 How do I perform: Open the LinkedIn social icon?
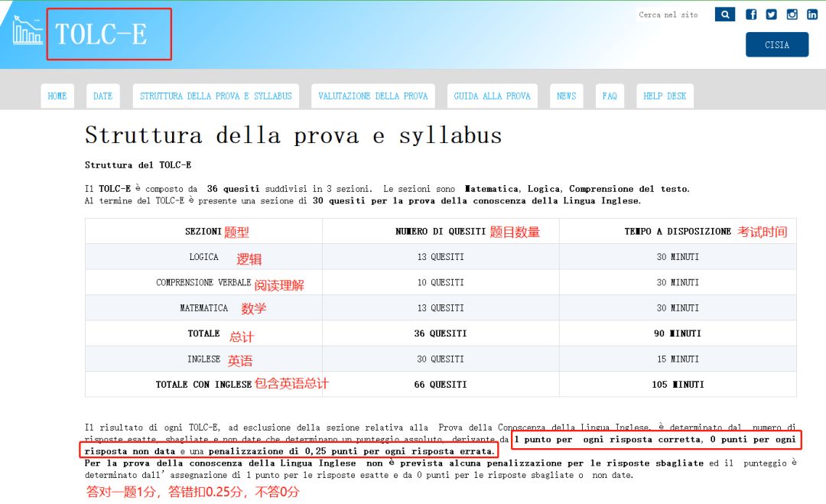812,15
